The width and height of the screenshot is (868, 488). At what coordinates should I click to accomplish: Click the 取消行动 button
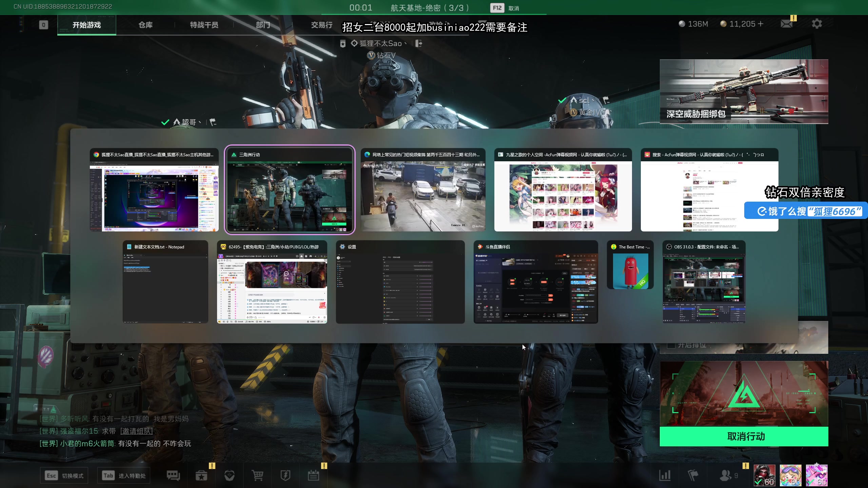[x=744, y=436]
